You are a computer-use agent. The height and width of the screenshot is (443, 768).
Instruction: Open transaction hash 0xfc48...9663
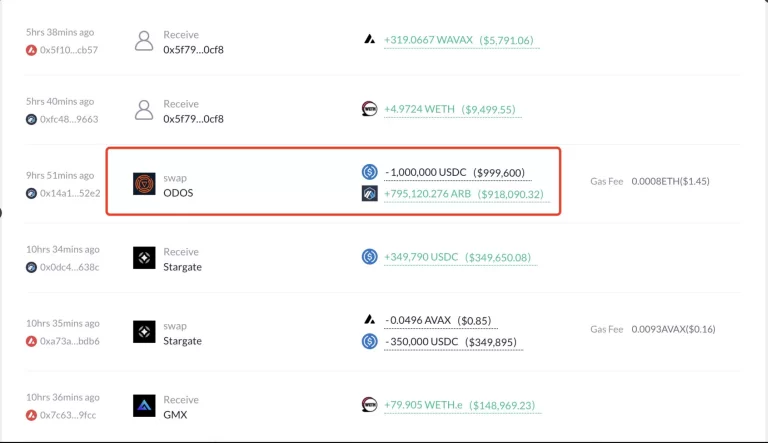click(69, 119)
